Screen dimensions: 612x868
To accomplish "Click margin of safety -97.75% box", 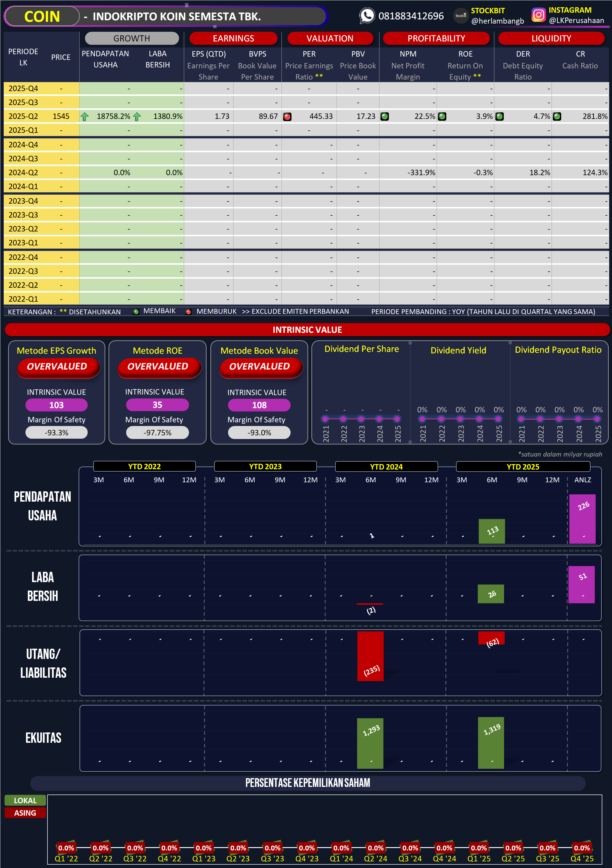I will tap(158, 433).
